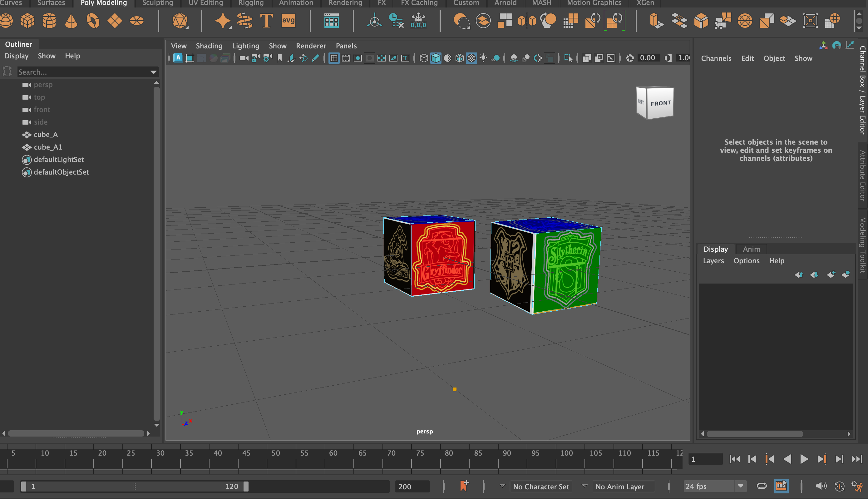Image resolution: width=868 pixels, height=499 pixels.
Task: Click the camera bookmark icon in viewport toolbar
Action: [x=280, y=58]
